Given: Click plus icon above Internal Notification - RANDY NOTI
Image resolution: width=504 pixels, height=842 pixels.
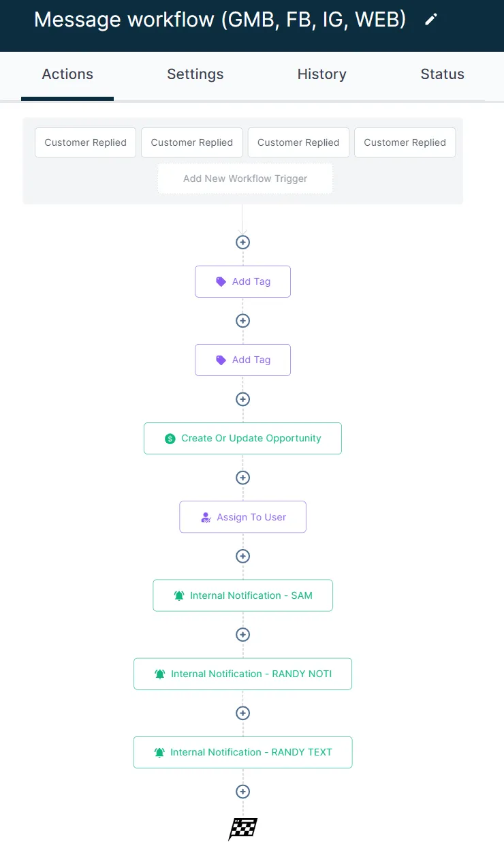Looking at the screenshot, I should pos(242,634).
